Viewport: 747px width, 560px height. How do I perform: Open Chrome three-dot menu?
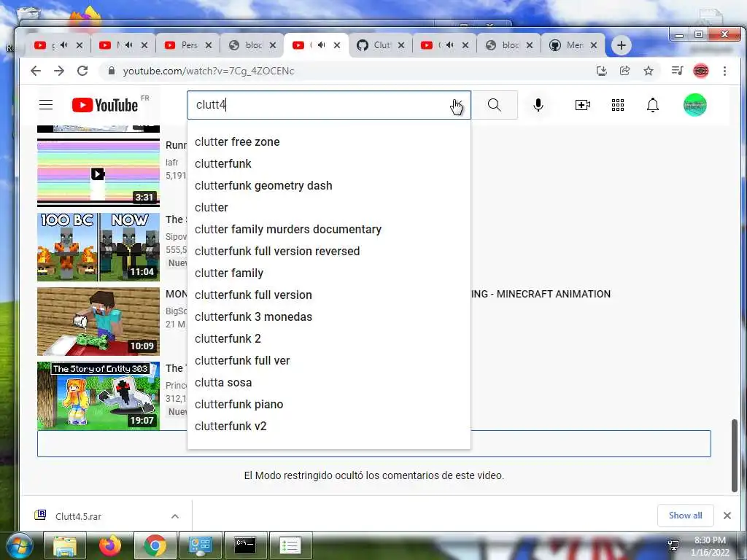point(724,71)
